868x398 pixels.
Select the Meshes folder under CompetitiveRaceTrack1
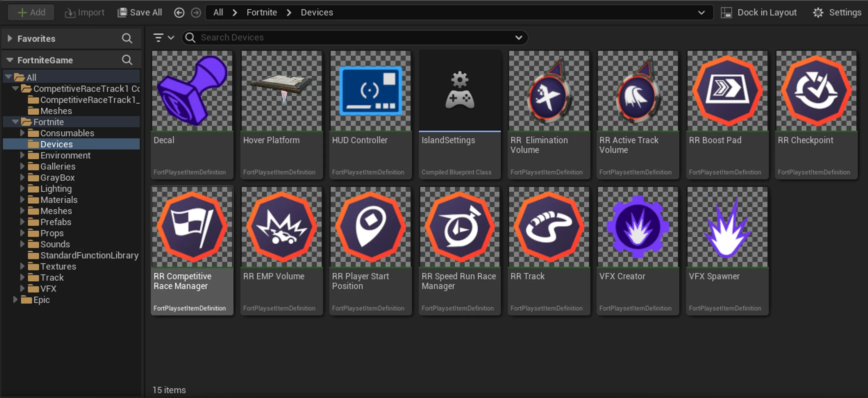point(50,111)
